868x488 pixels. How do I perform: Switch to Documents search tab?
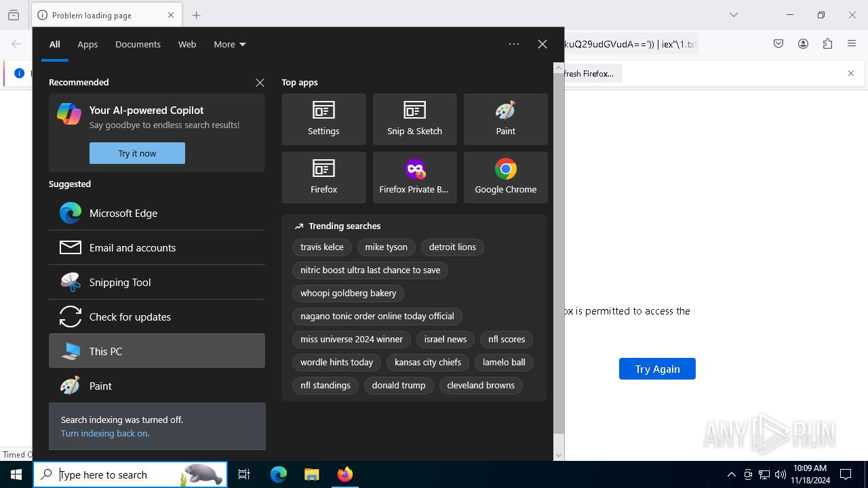tap(138, 44)
